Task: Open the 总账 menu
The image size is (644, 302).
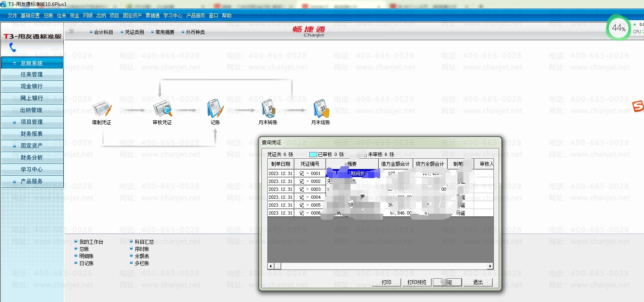Action: coord(48,15)
